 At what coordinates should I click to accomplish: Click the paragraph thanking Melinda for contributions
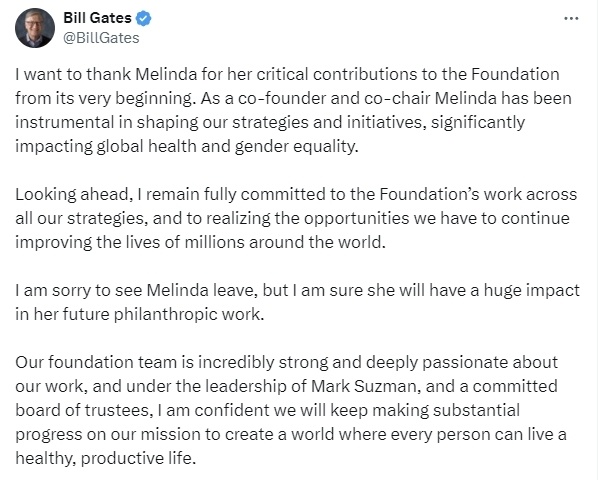click(294, 110)
